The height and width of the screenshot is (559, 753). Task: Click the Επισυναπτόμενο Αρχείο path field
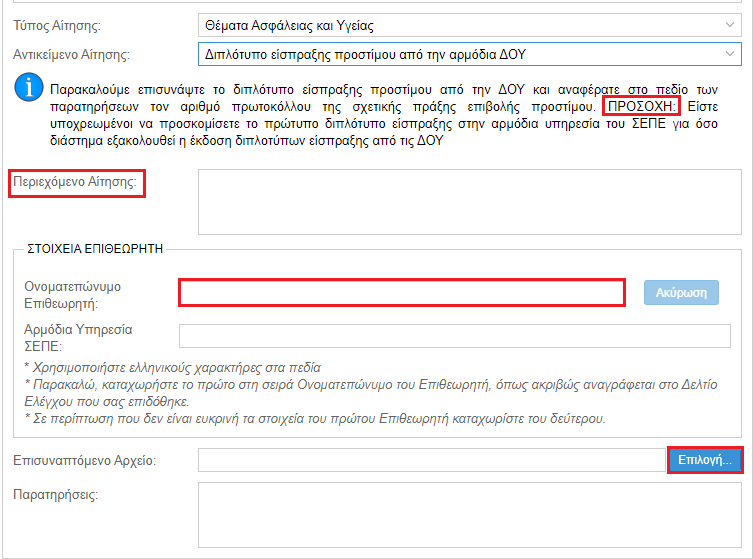pyautogui.click(x=432, y=460)
